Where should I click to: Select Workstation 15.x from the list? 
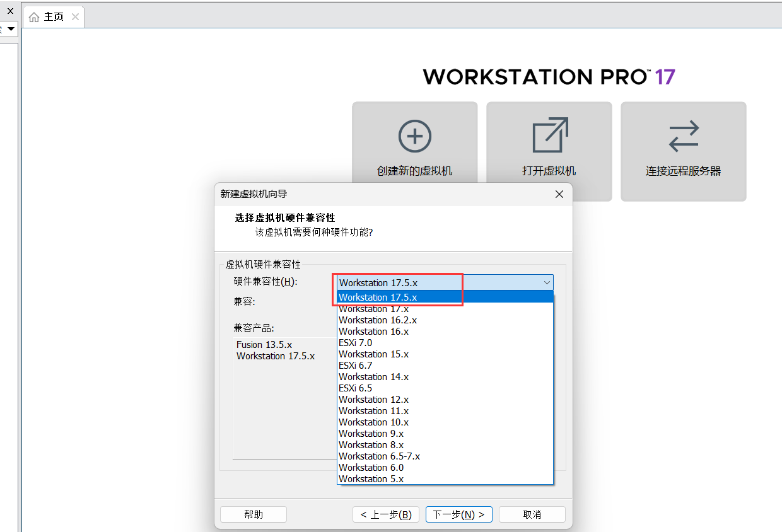coord(445,354)
